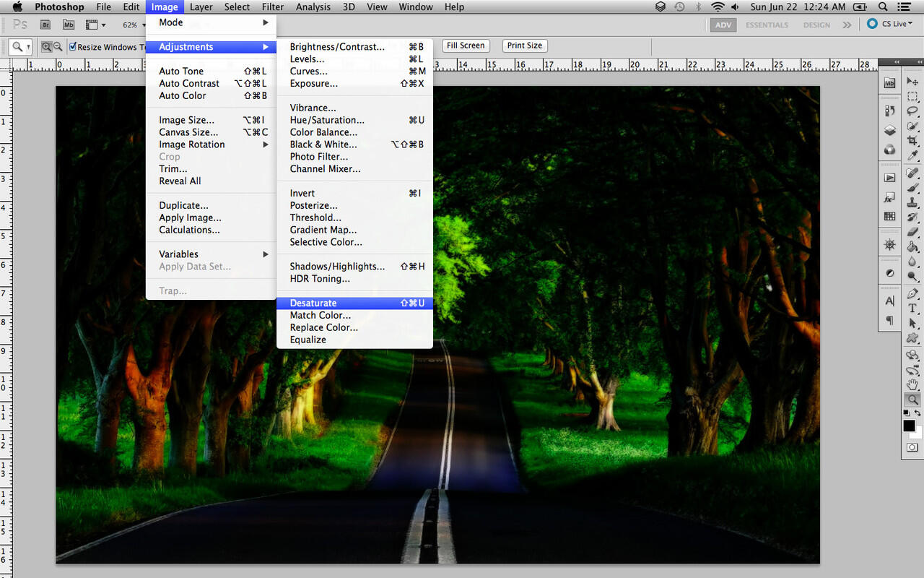The image size is (924, 578).
Task: Click the Zoom Out magnifier option
Action: (x=58, y=46)
